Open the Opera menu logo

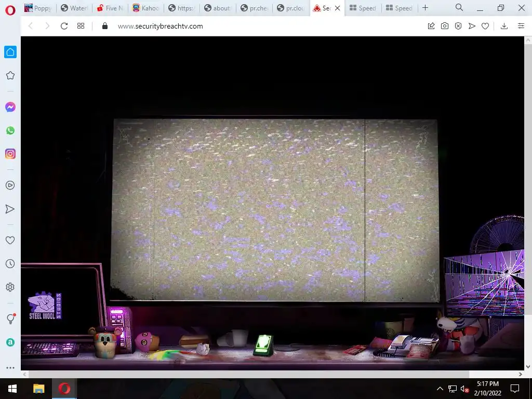10,10
